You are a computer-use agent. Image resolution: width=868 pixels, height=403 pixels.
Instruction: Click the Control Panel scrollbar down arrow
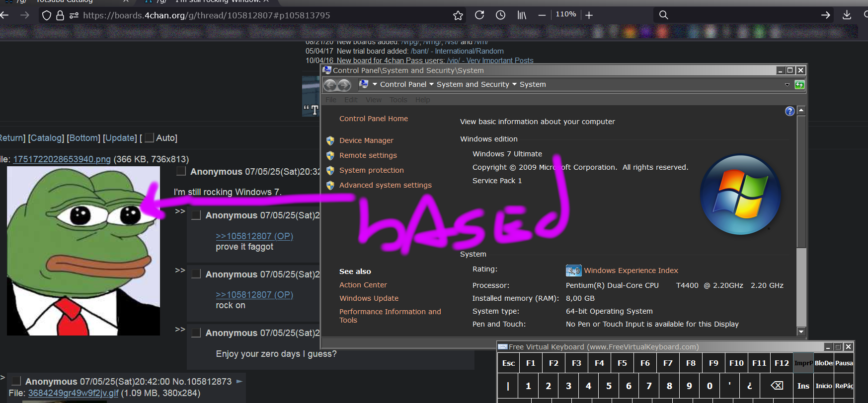[801, 331]
